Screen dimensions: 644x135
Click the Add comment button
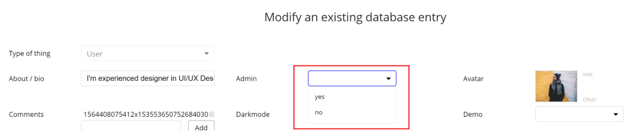[x=201, y=127]
